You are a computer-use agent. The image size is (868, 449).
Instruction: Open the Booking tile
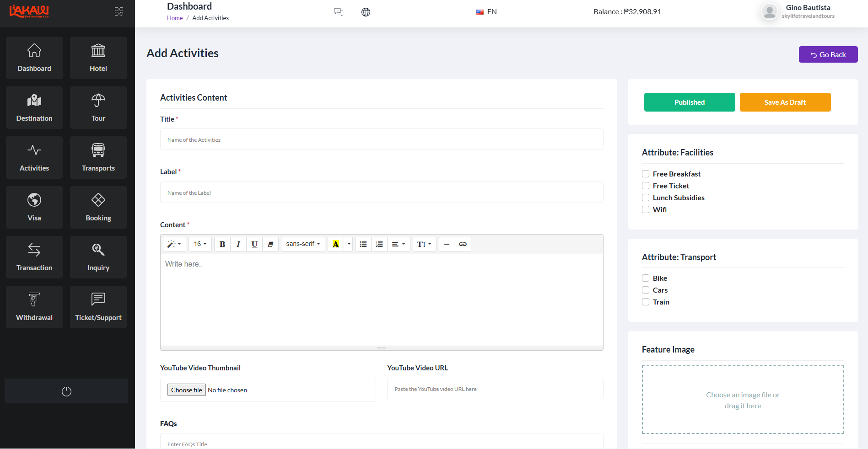[98, 207]
